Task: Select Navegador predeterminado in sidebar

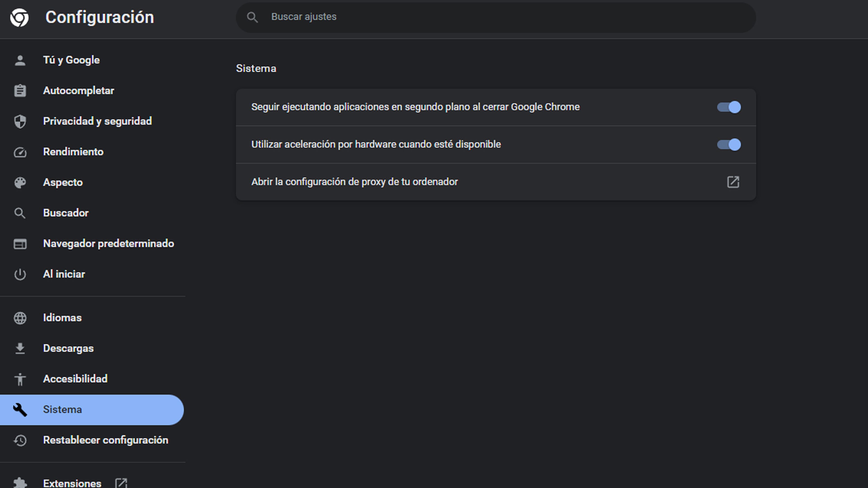Action: pyautogui.click(x=108, y=244)
